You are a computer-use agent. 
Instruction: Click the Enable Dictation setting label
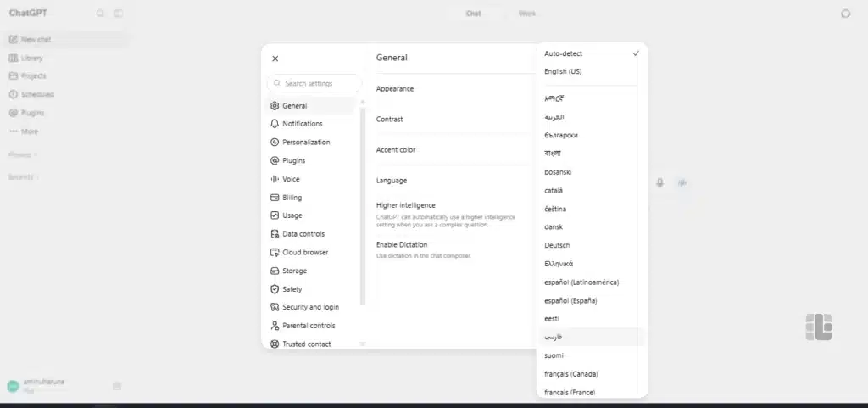click(x=402, y=244)
